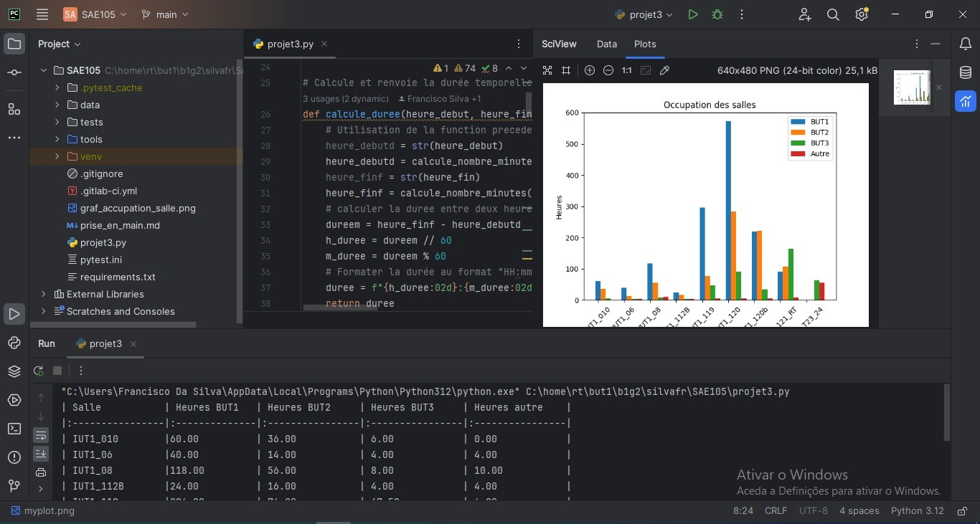The width and height of the screenshot is (980, 524).
Task: Open Notifications bell on right sidebar
Action: pyautogui.click(x=966, y=44)
